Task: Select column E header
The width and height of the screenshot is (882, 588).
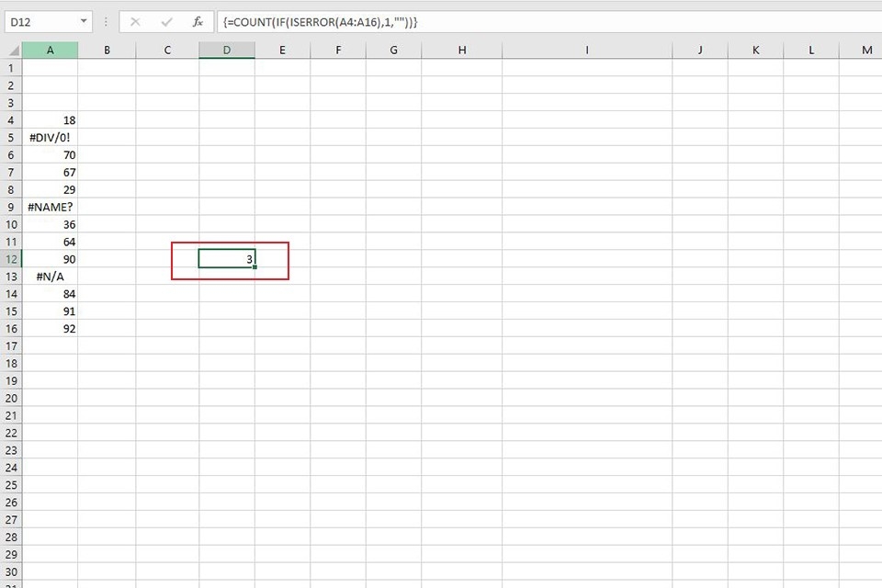Action: coord(282,51)
